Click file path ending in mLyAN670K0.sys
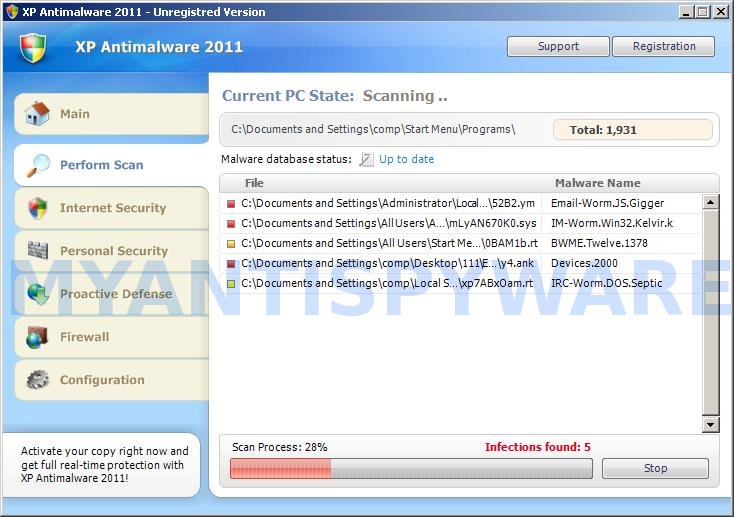Viewport: 734px width, 517px height. 389,223
